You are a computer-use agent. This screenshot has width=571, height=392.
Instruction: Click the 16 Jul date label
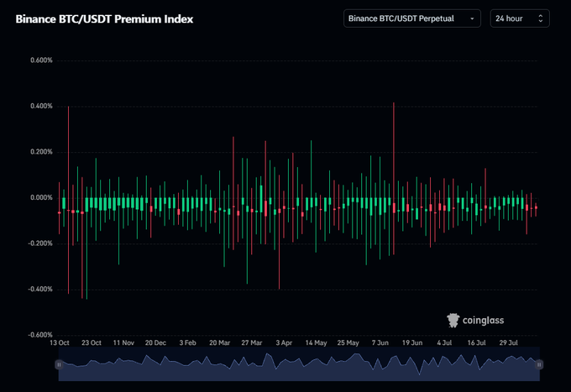(x=477, y=342)
